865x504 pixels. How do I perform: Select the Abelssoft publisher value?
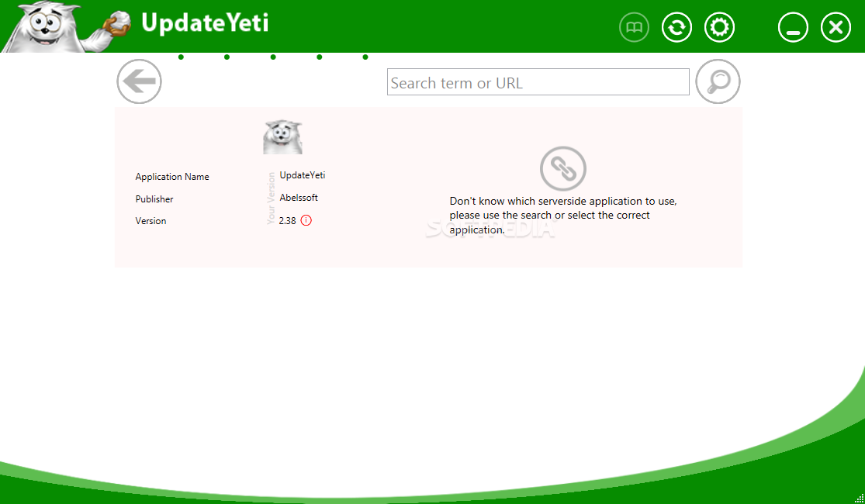click(299, 198)
